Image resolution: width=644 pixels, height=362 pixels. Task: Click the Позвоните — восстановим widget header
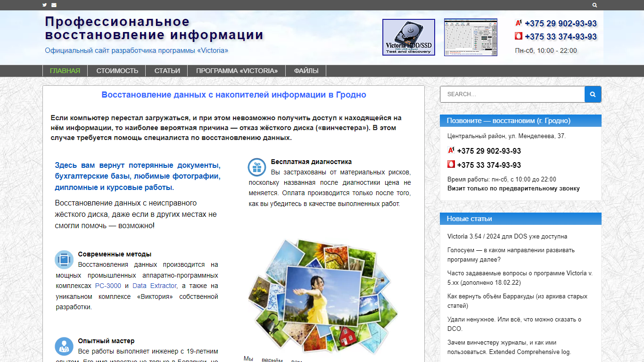click(x=520, y=121)
